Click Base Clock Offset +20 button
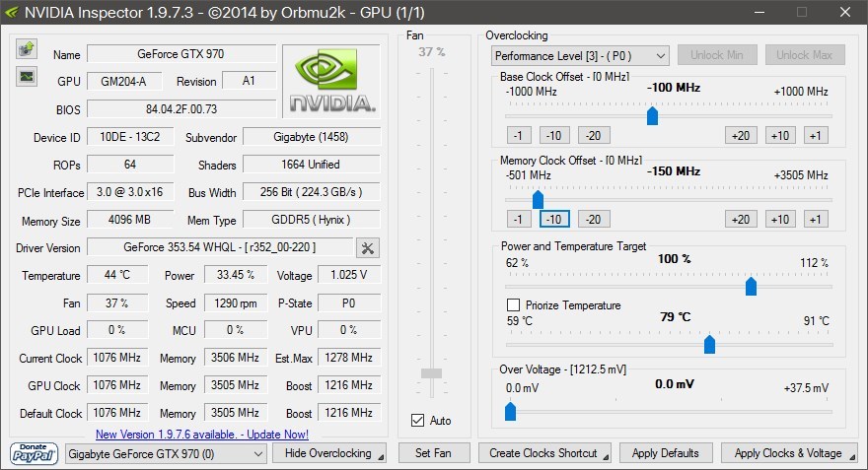 (x=741, y=135)
